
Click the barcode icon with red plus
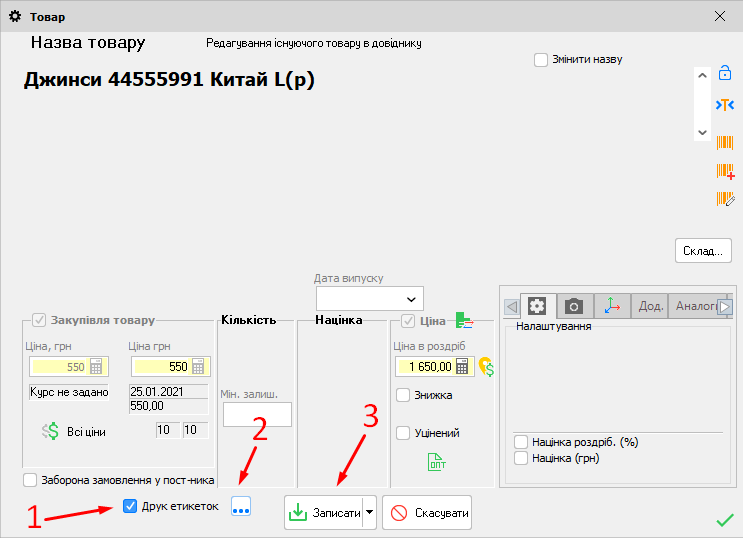click(x=725, y=171)
